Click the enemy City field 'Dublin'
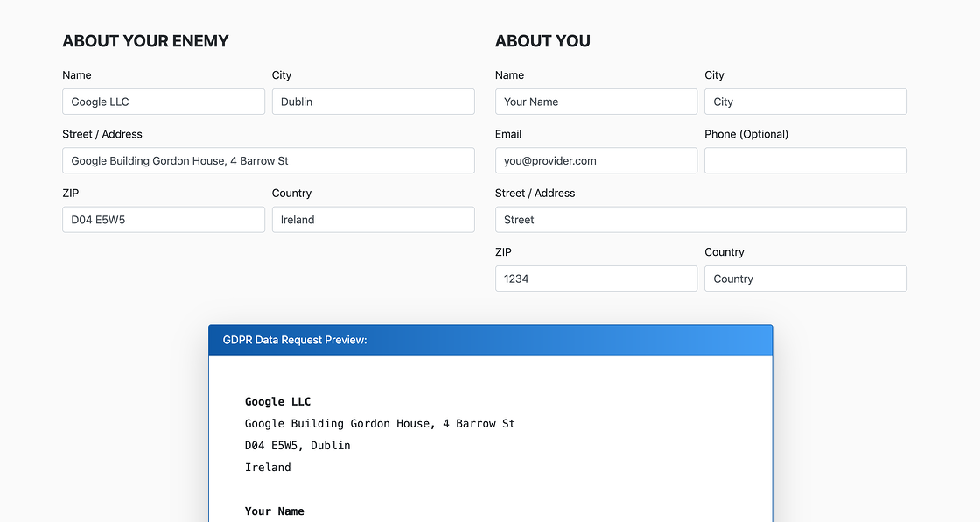 pos(373,102)
